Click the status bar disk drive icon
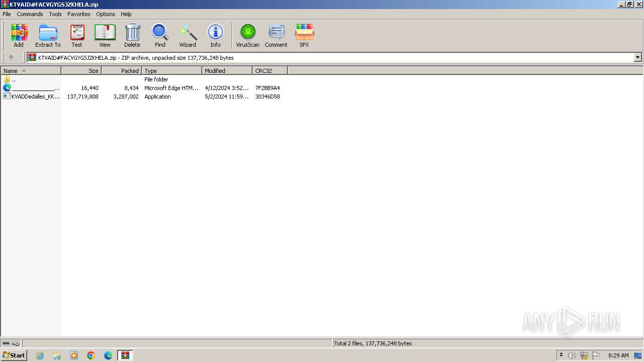This screenshot has height=362, width=644. [6, 343]
